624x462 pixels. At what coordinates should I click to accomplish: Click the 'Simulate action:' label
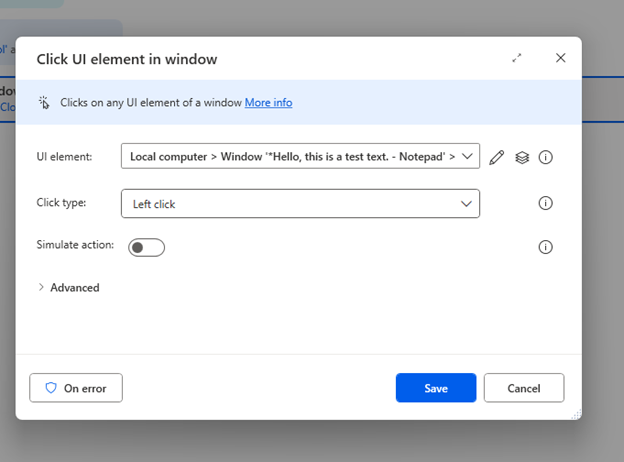point(75,245)
